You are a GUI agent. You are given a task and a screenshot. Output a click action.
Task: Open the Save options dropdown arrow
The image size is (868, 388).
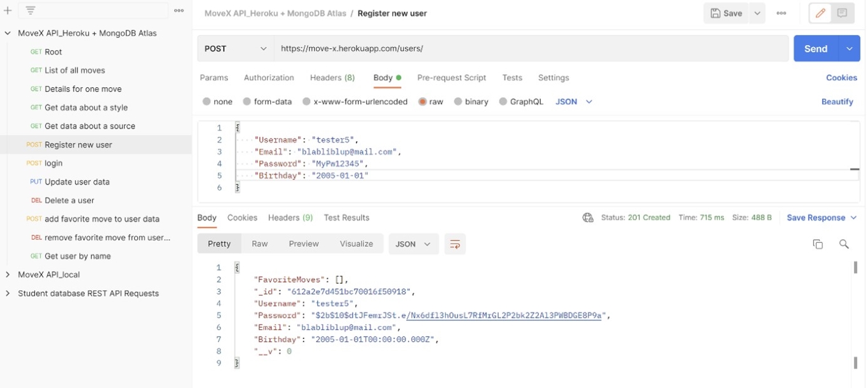pyautogui.click(x=757, y=13)
